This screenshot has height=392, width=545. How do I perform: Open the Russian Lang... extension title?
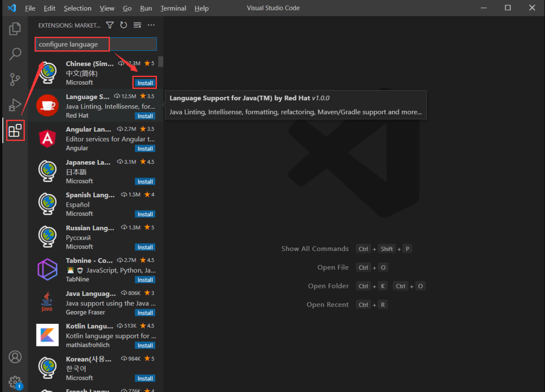pos(90,228)
